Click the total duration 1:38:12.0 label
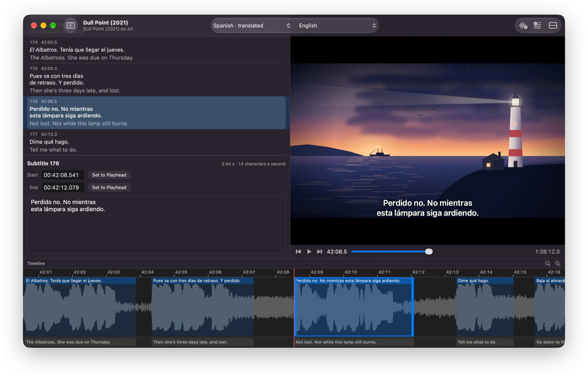Image resolution: width=588 pixels, height=379 pixels. [x=547, y=252]
